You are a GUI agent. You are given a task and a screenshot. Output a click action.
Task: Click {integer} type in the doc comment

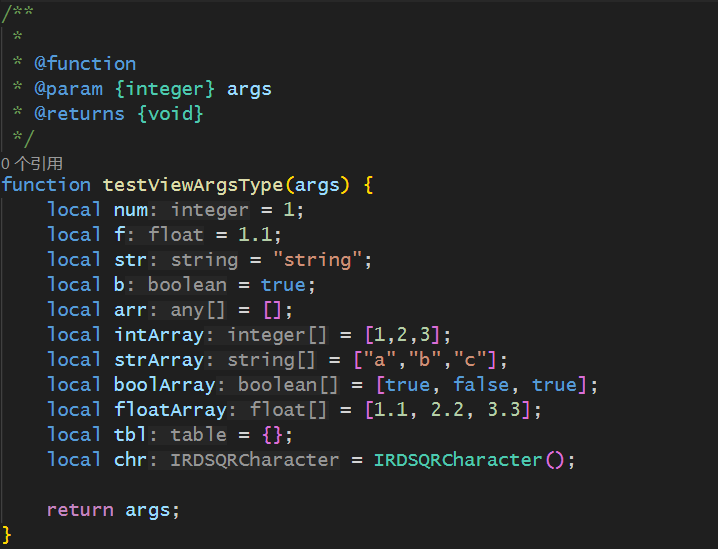165,89
